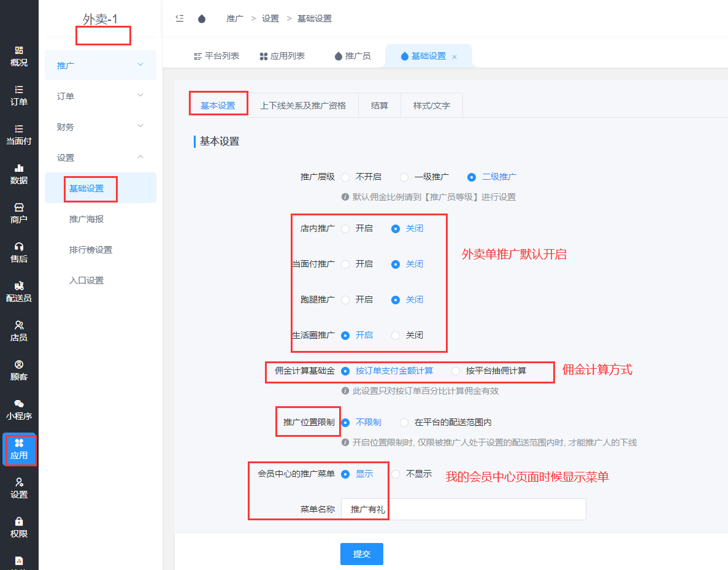Click the droplet icon in the breadcrumb bar
Image resolution: width=728 pixels, height=570 pixels.
click(x=202, y=18)
